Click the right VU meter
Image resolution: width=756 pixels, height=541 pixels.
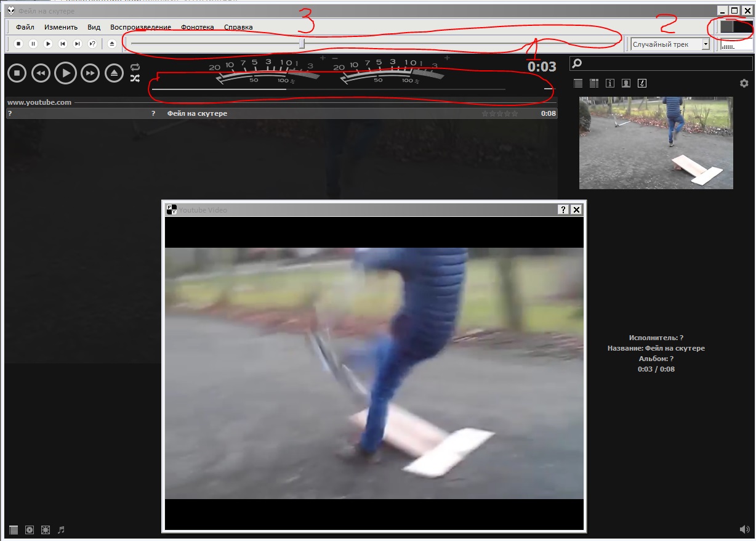coord(392,72)
